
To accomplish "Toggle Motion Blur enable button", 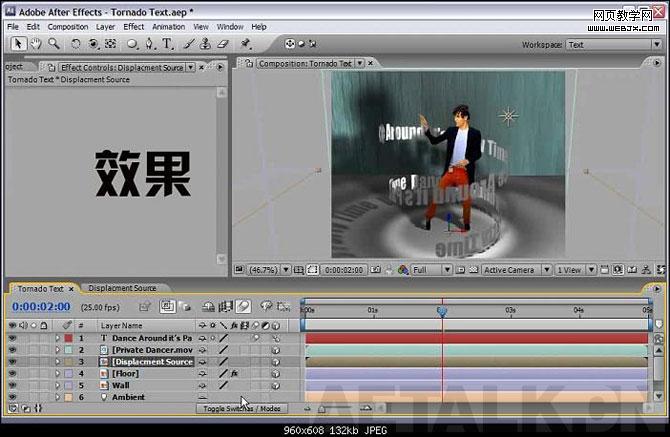I will [243, 306].
